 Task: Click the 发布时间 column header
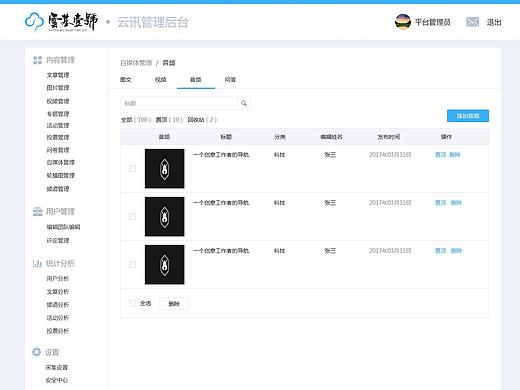389,137
